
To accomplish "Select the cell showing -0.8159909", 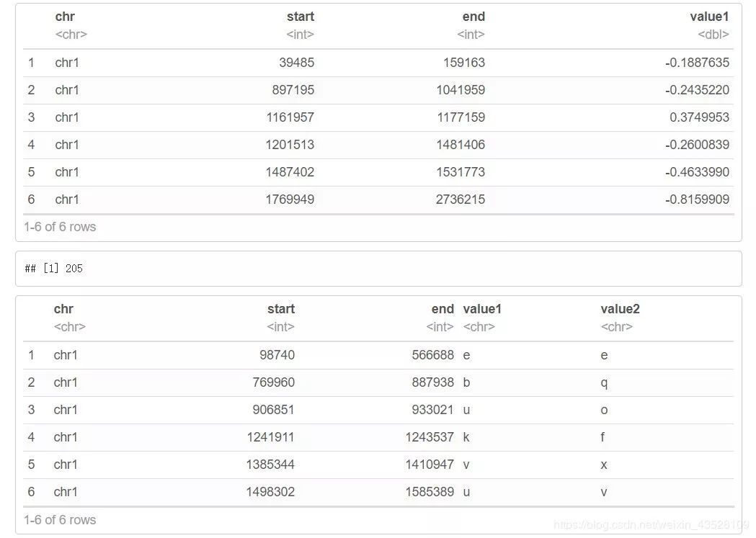I will [x=697, y=199].
